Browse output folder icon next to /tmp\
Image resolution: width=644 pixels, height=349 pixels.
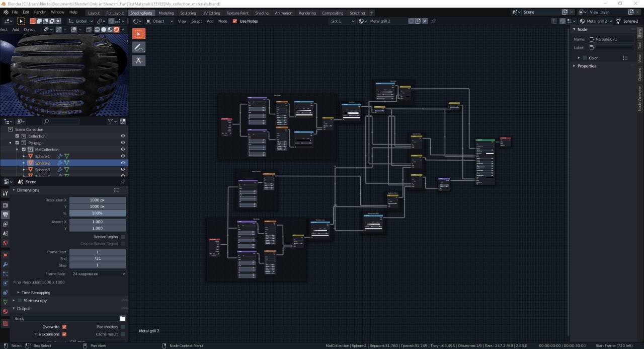[122, 319]
